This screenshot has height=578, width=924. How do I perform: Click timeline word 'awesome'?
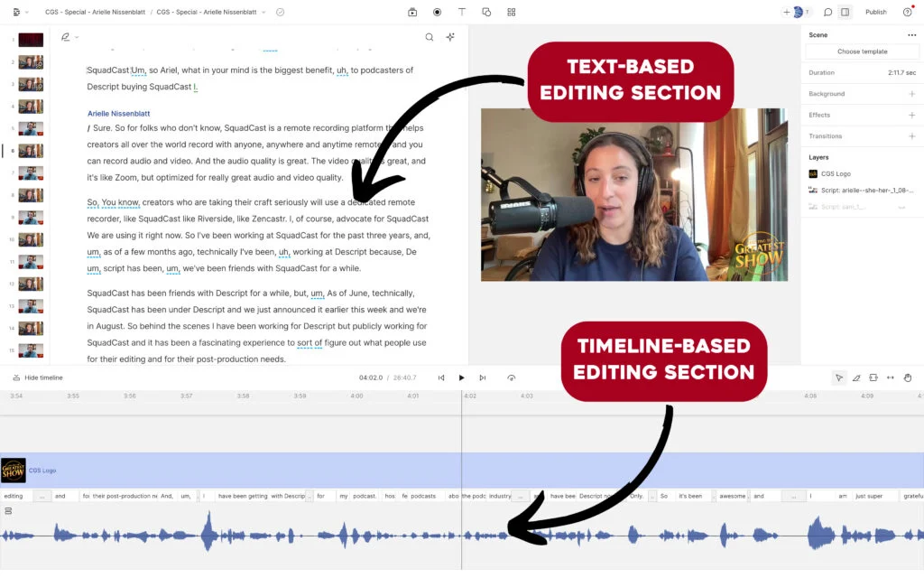click(732, 496)
